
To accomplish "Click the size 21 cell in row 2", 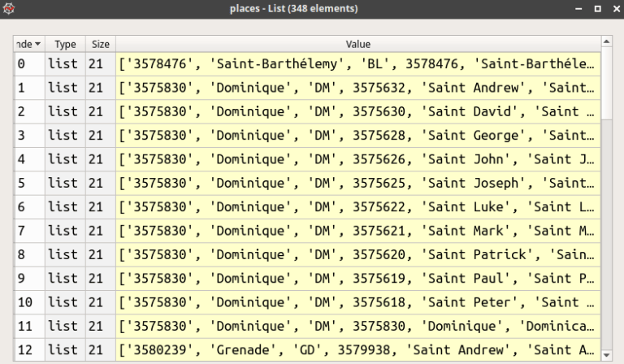I will (x=101, y=111).
